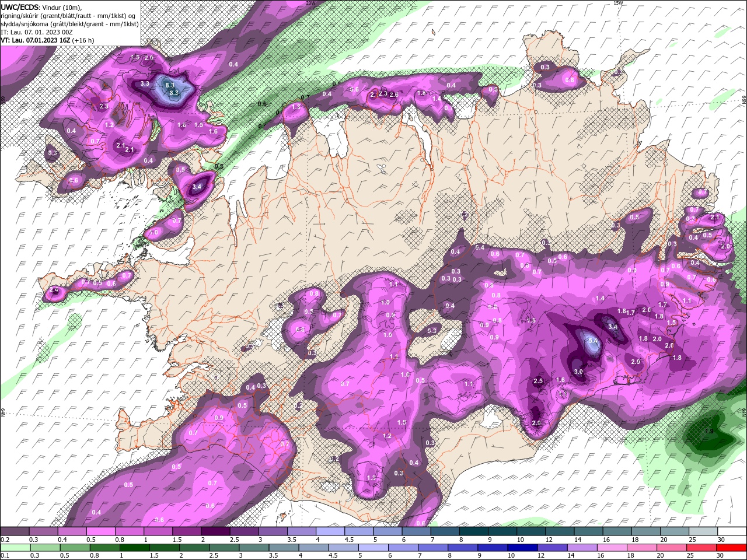
Task: Click the red 30 rain legend swatch
Action: point(731,548)
